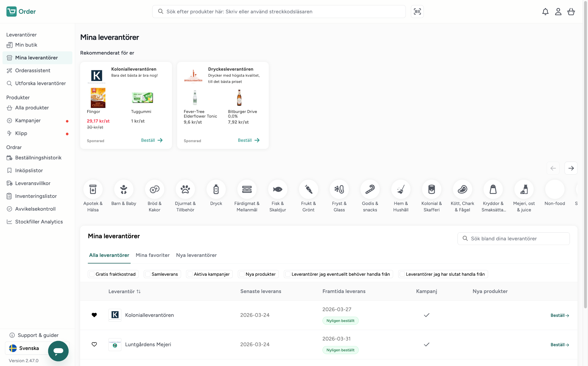Open the Svenska language selector

24,348
